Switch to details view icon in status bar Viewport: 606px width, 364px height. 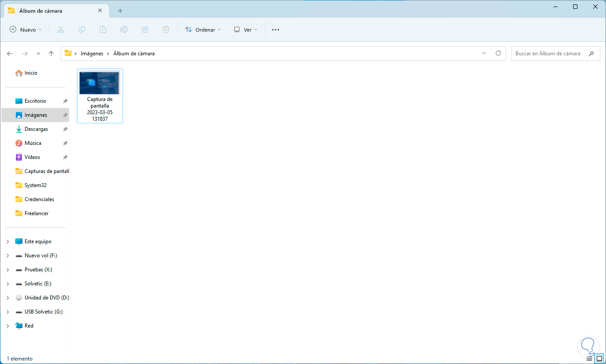point(589,359)
